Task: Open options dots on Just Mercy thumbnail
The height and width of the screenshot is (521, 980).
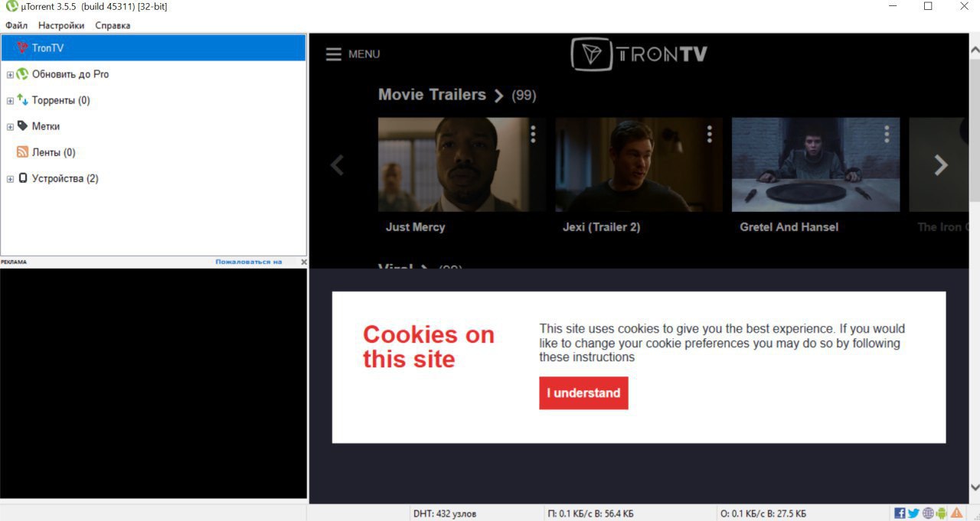Action: click(x=533, y=135)
